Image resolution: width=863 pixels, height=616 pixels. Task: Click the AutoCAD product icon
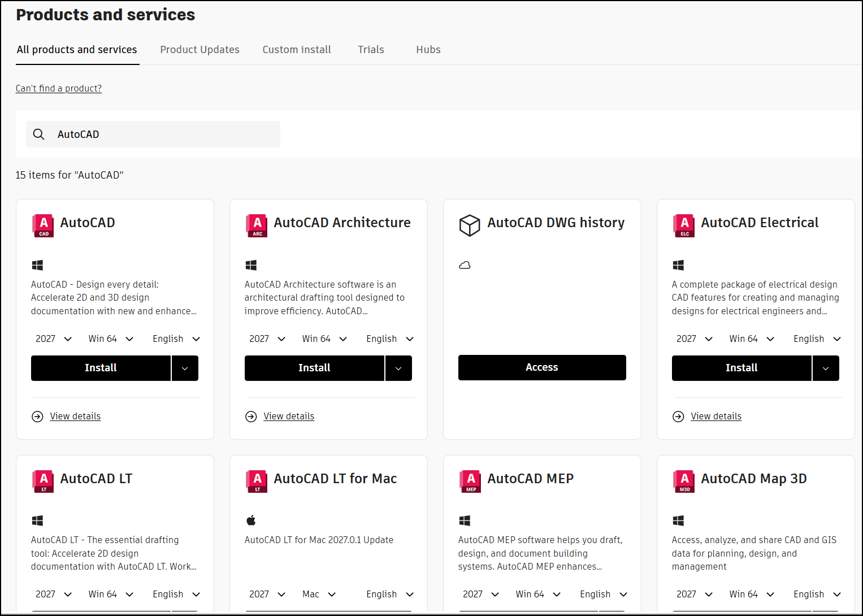coord(43,225)
